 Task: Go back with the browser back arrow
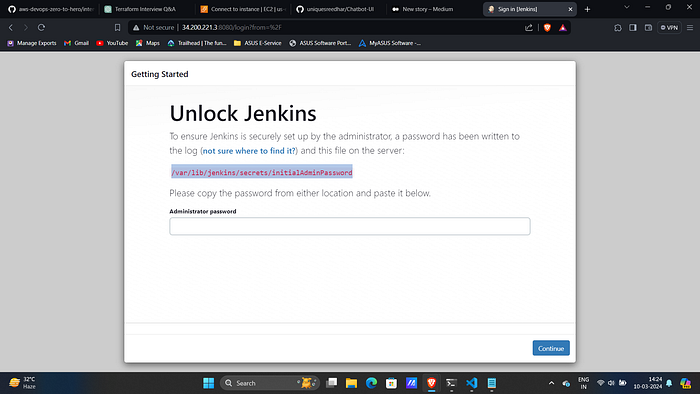(11, 28)
